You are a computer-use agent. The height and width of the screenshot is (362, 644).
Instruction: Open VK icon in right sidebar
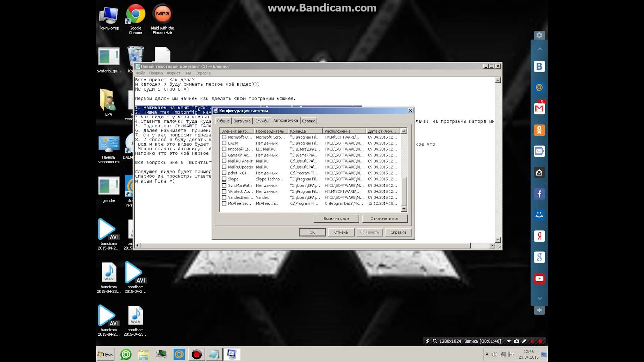coord(539,67)
